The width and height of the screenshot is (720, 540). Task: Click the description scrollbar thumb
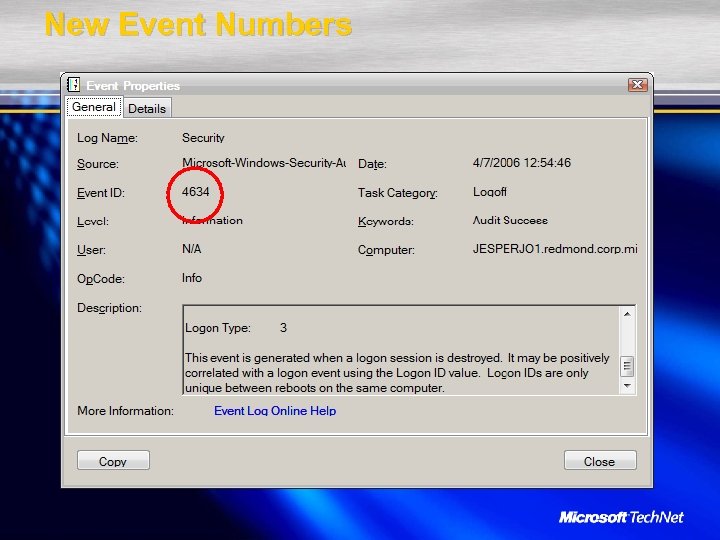(627, 366)
